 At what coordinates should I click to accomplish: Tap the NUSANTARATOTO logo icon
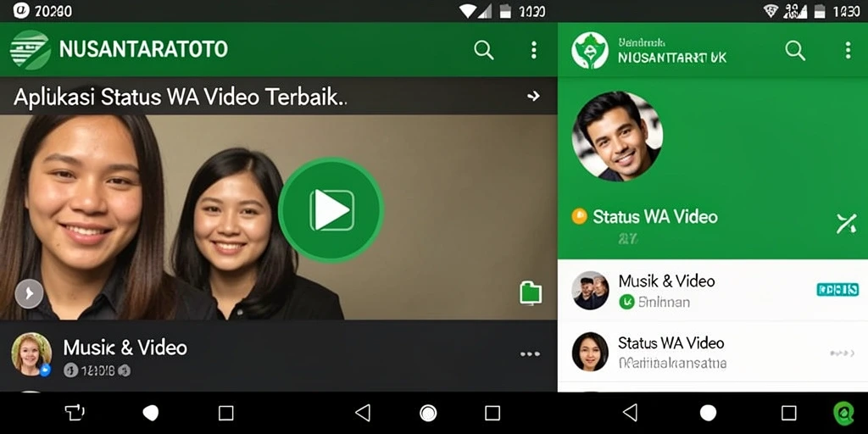click(30, 49)
